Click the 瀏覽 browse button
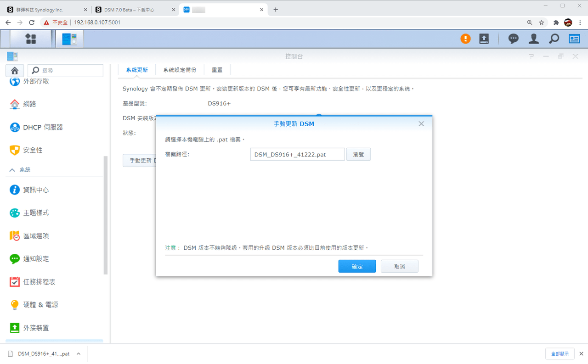 [x=358, y=155]
